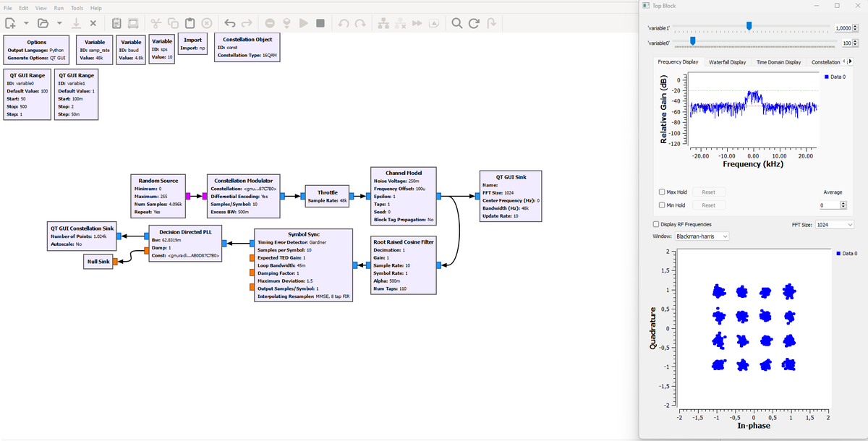
Task: Take a flowgraph screen capture
Action: tap(133, 23)
